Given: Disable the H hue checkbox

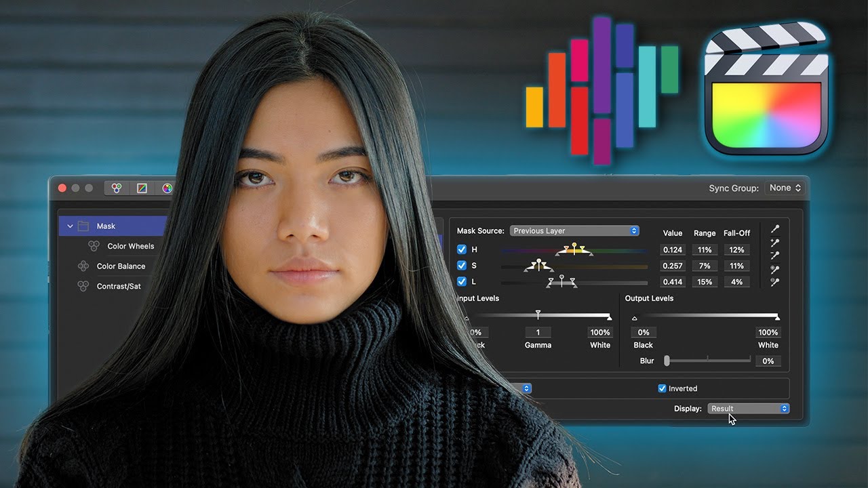Looking at the screenshot, I should click(462, 249).
